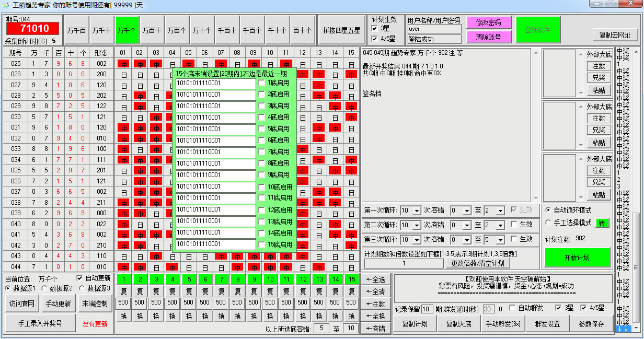Image resolution: width=644 pixels, height=339 pixels.
Task: Select green number 1 base button
Action: point(123,279)
